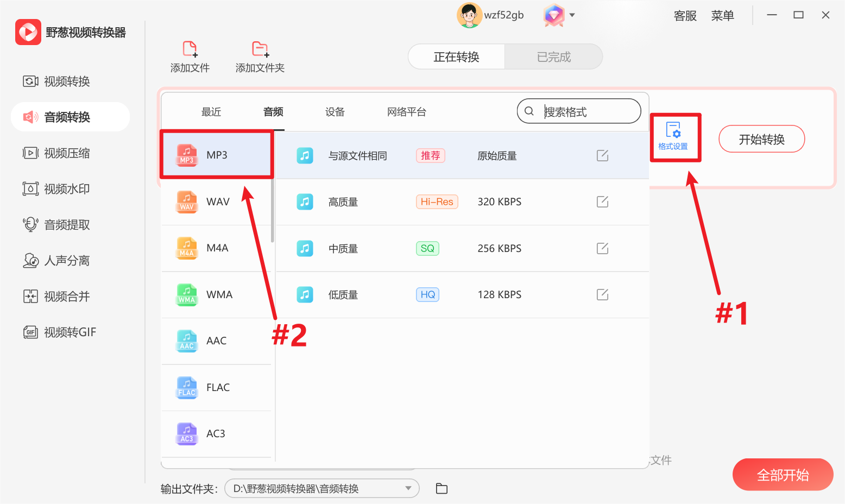Open the 添加文件夹 add folder icon

coord(260,56)
